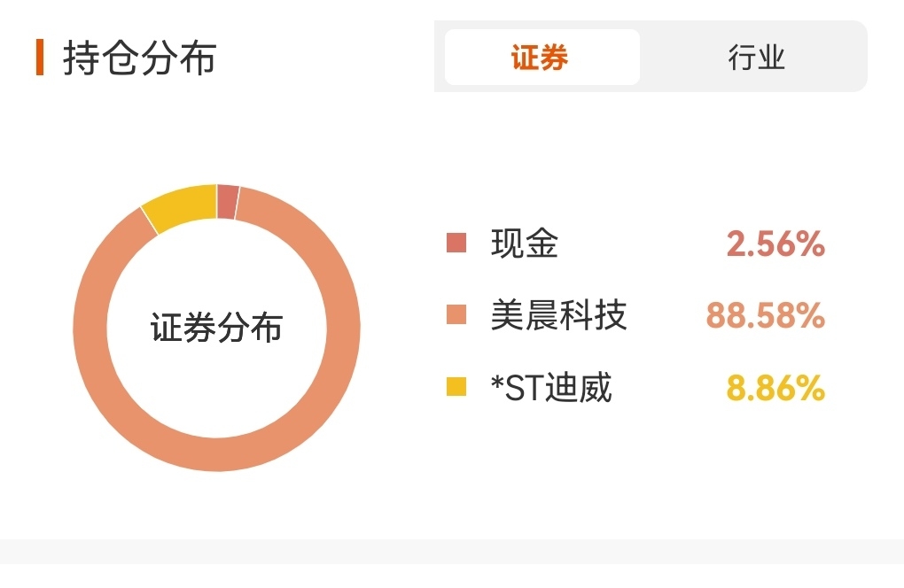The height and width of the screenshot is (588, 904).
Task: Switch to the 行业 tab
Action: pos(756,57)
